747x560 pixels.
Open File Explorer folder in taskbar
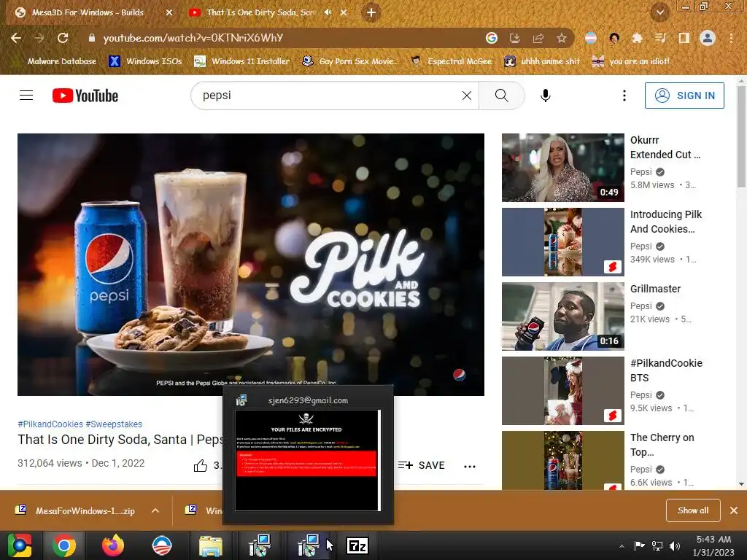tap(211, 545)
